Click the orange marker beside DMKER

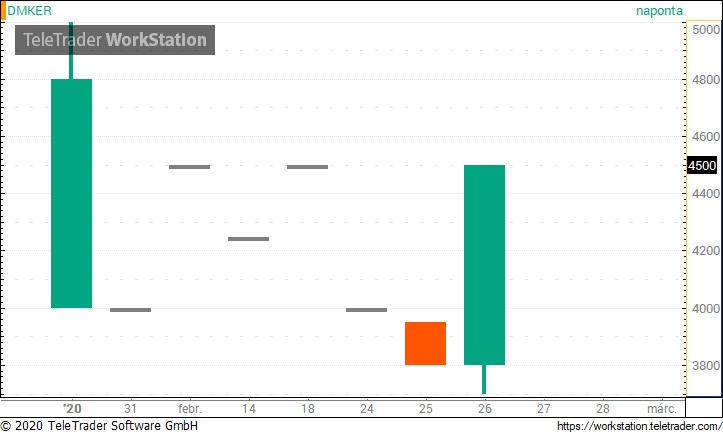click(3, 11)
